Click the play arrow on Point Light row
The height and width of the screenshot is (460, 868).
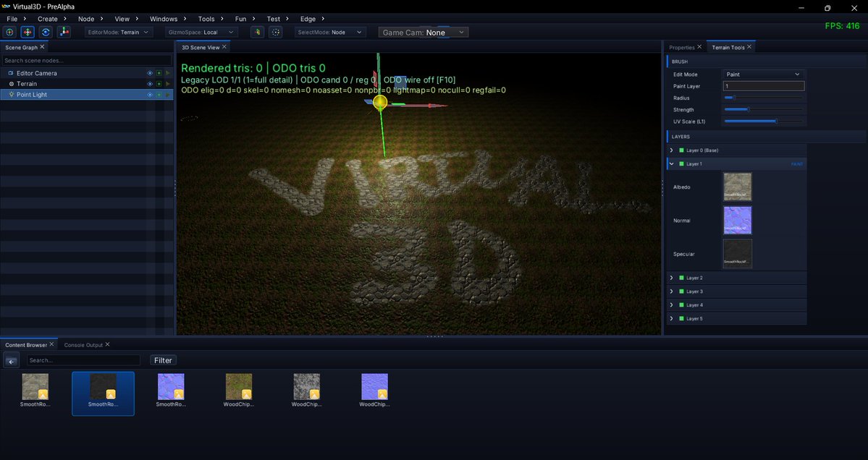point(168,95)
